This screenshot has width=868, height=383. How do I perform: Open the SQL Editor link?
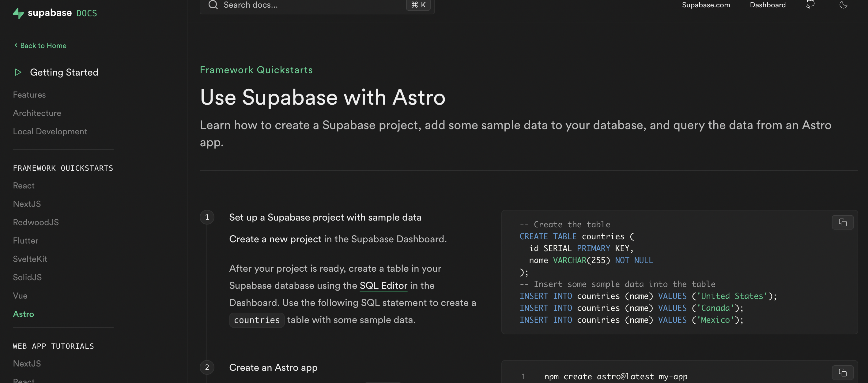tap(383, 285)
